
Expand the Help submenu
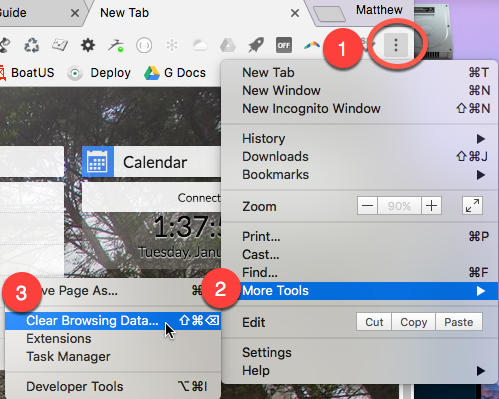[360, 370]
